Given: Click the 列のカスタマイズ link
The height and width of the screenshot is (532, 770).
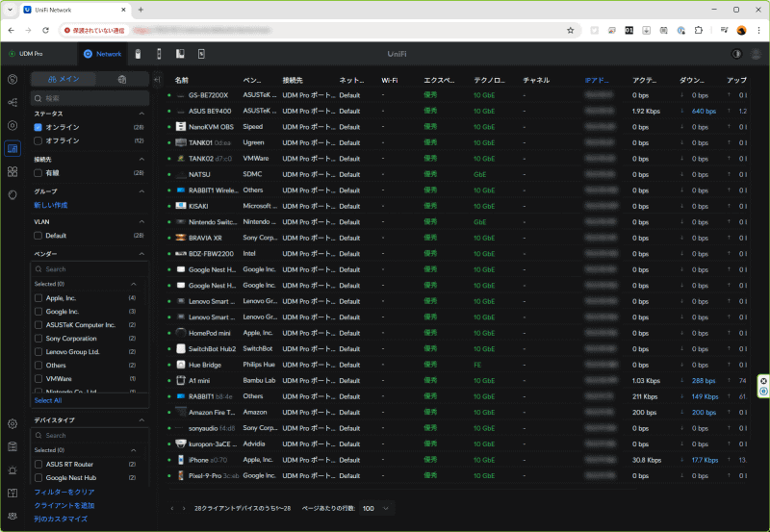Looking at the screenshot, I should pos(61,519).
